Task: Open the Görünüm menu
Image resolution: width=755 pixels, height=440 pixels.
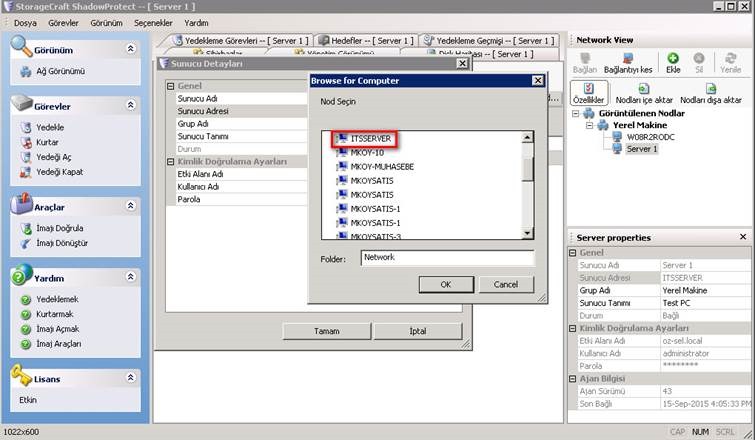Action: click(x=106, y=23)
